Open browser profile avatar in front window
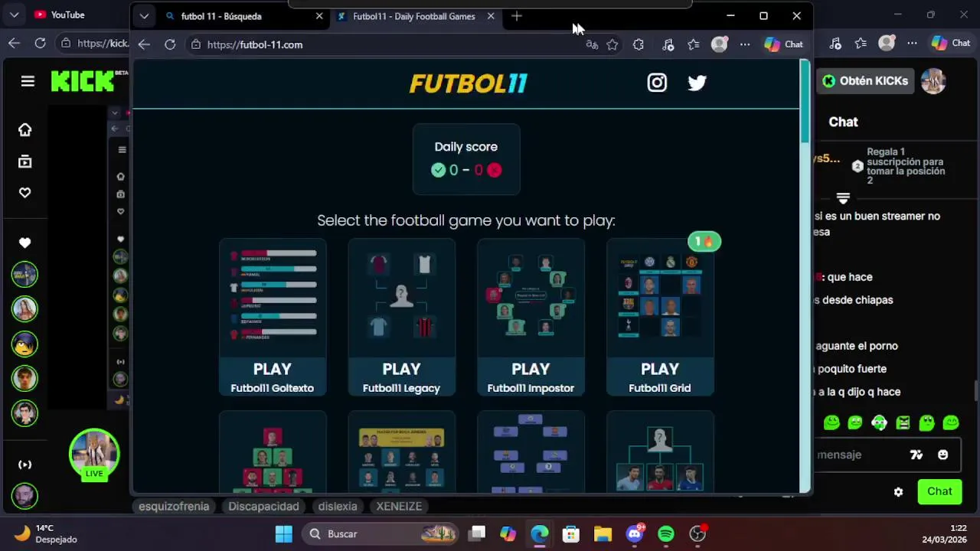The height and width of the screenshot is (551, 980). (719, 45)
